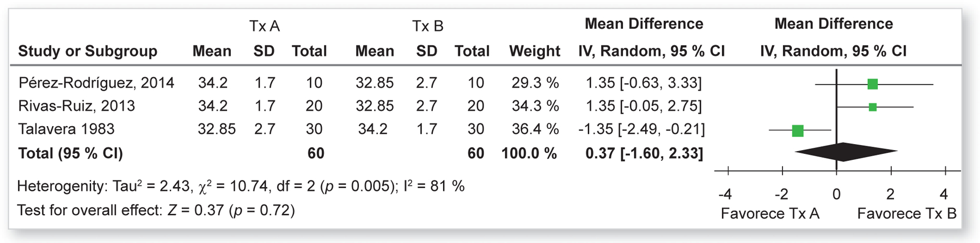Image resolution: width=980 pixels, height=243 pixels.
Task: Click the Weight column header
Action: pos(534,51)
